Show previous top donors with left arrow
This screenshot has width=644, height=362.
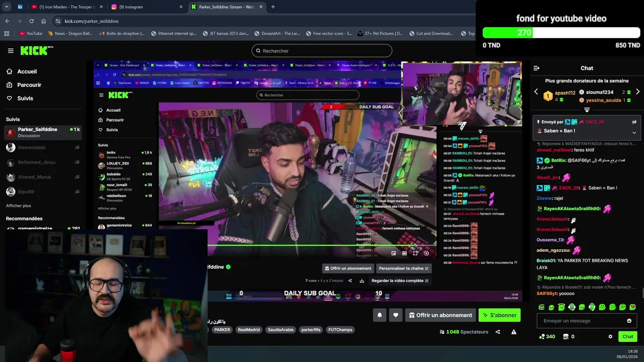click(536, 92)
